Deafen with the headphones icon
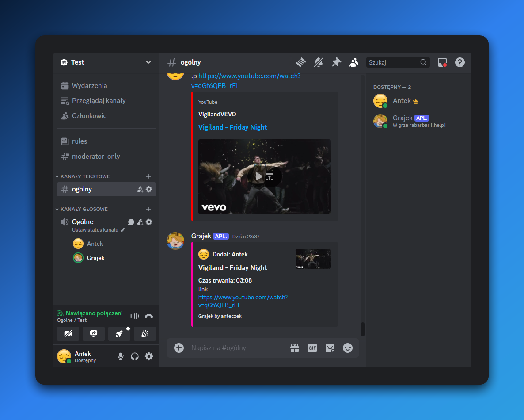This screenshot has height=420, width=524. [x=135, y=356]
